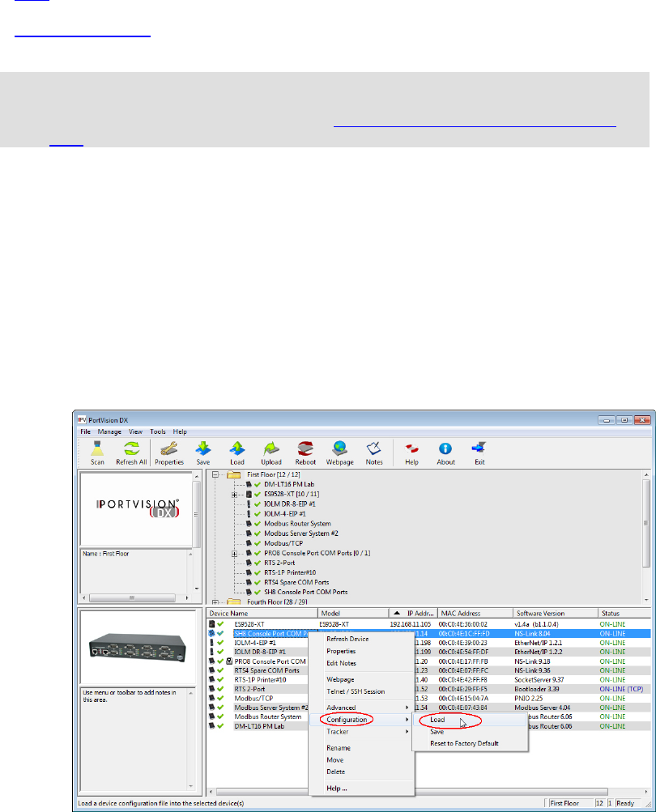The image size is (656, 812).
Task: Click the About info toolbar icon
Action: (x=445, y=453)
